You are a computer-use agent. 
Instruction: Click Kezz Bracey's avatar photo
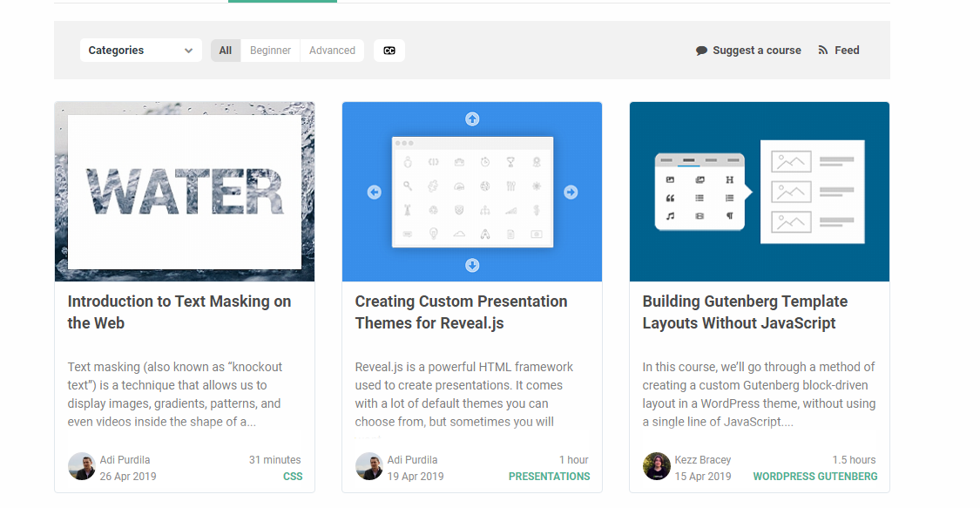[x=656, y=466]
